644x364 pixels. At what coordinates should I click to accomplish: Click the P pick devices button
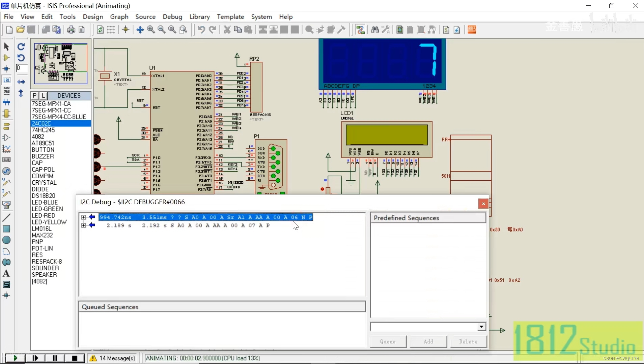(35, 95)
